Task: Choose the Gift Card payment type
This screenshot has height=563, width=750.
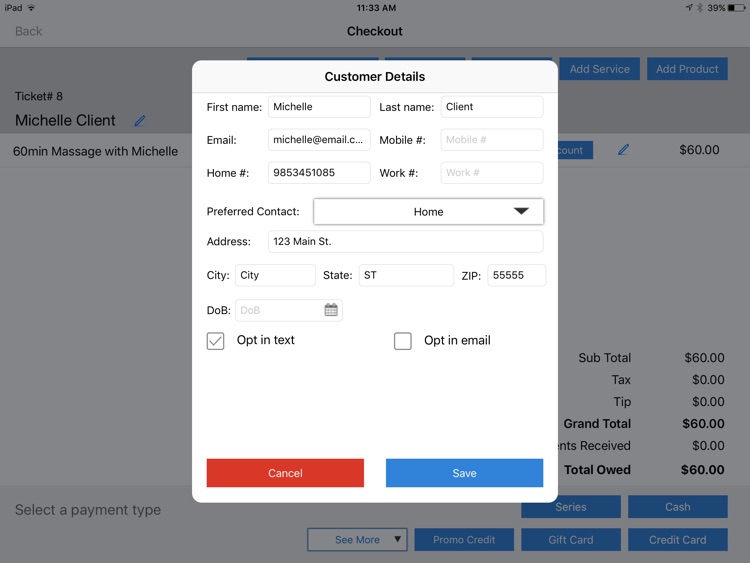Action: [x=571, y=540]
